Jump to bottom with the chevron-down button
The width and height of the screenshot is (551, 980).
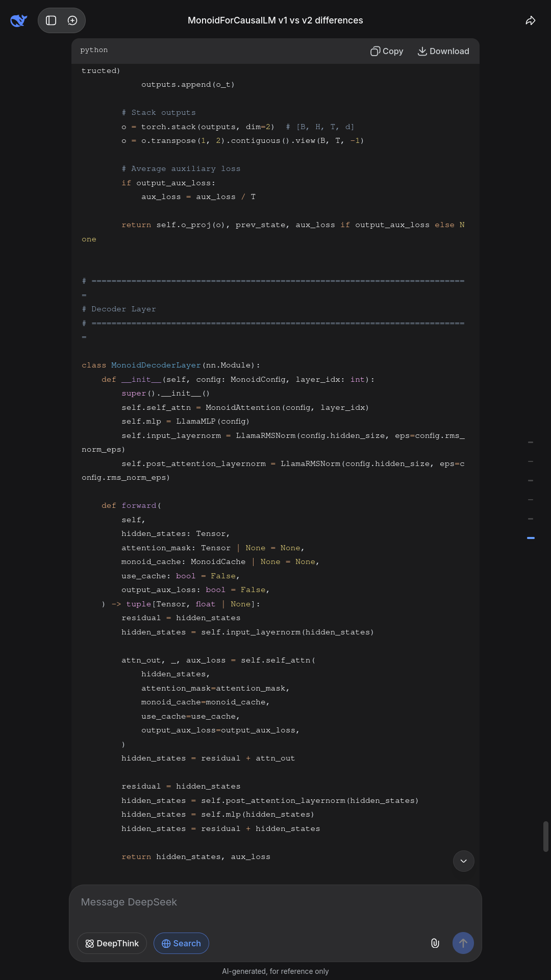[x=463, y=861]
